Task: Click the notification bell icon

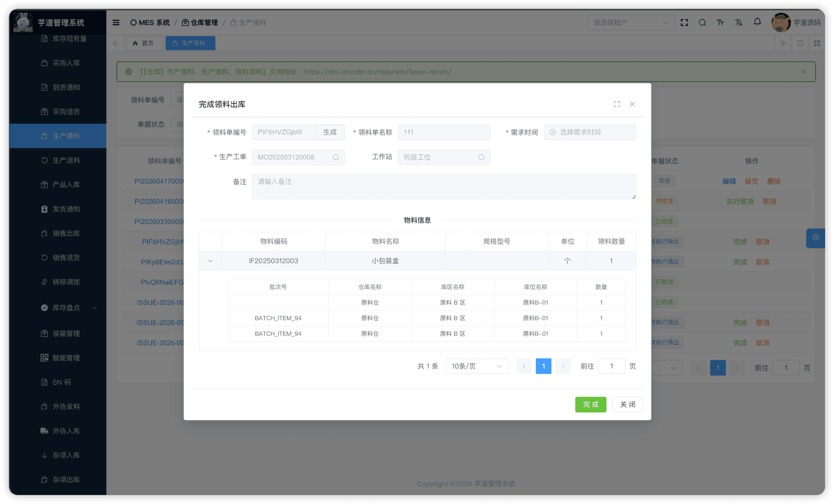Action: click(757, 22)
